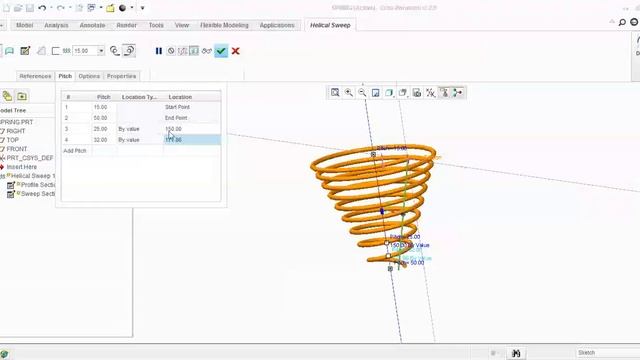Click the create or edit sweep section icon
Screen dimensions: 640x360
(x=25, y=51)
